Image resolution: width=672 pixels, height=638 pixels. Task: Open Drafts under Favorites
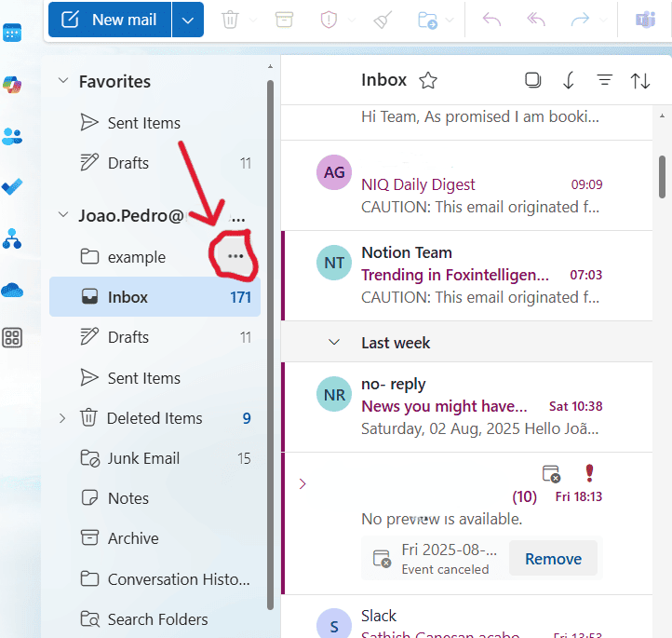(x=155, y=163)
